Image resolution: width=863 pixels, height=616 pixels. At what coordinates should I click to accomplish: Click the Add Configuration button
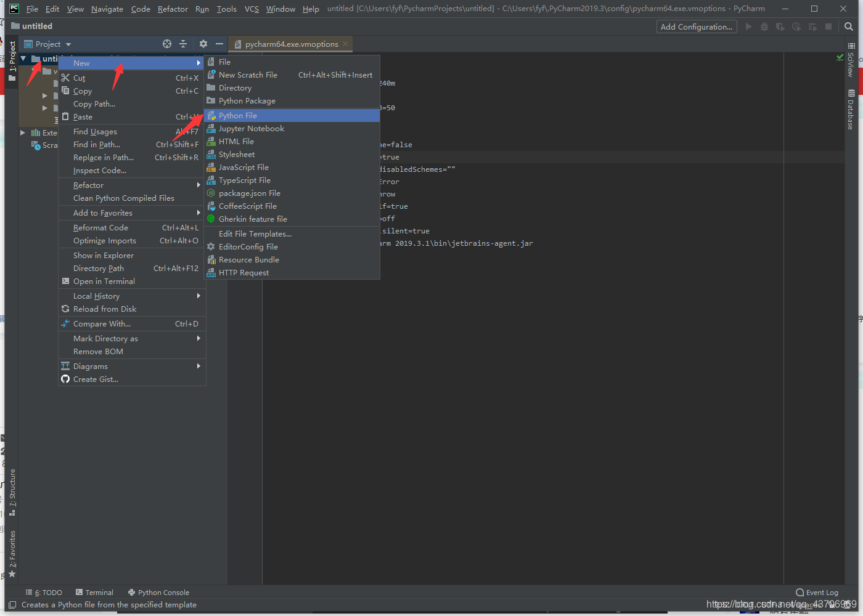point(697,26)
